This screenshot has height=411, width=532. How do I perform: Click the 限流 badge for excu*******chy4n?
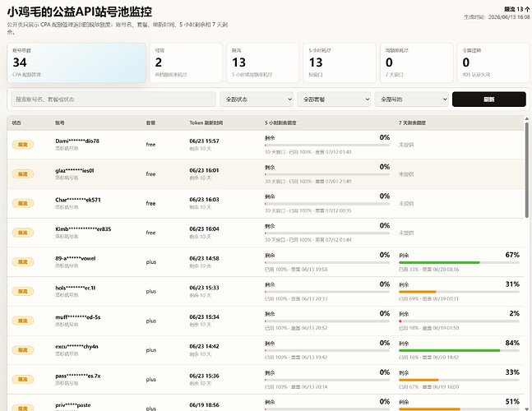point(23,350)
